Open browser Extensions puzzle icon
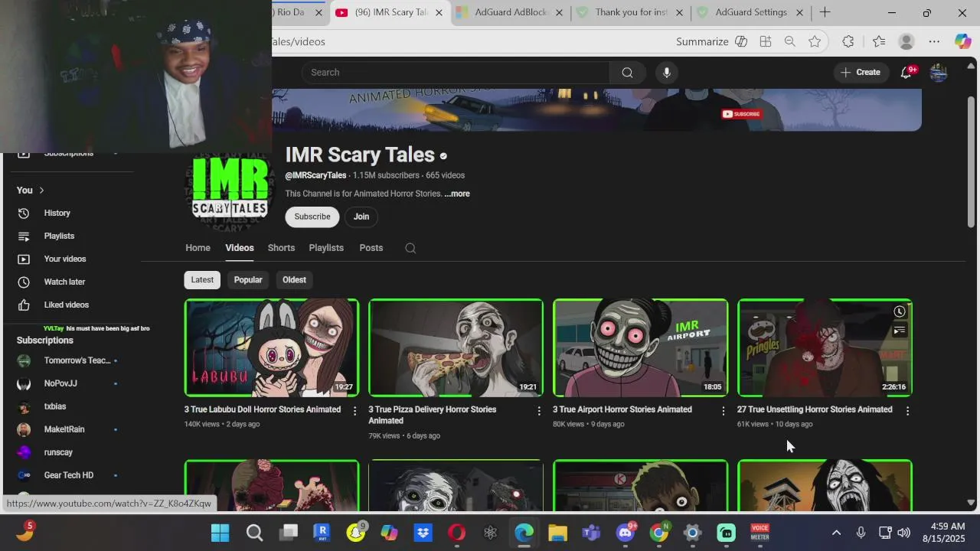Screen dimensions: 980x551 [848, 41]
